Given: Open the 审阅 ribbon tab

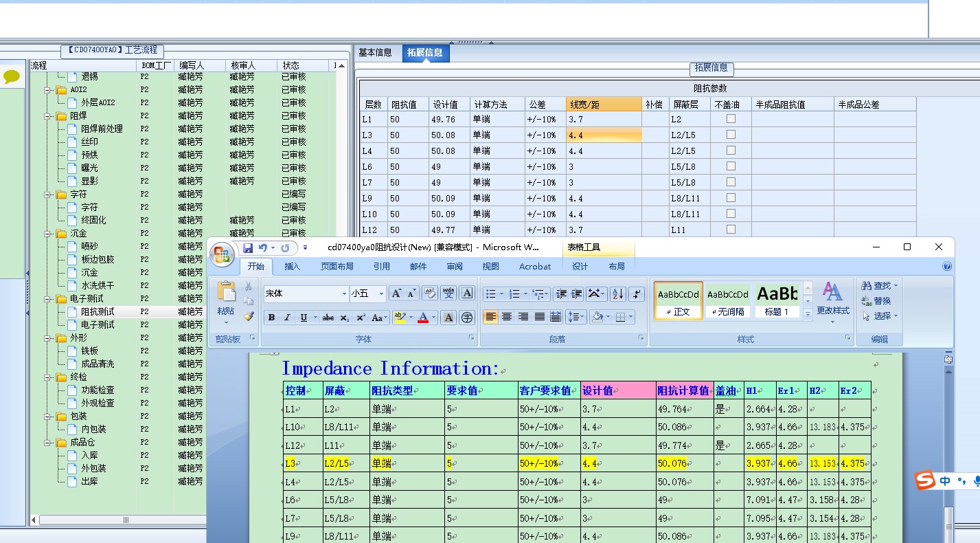Looking at the screenshot, I should [x=455, y=267].
